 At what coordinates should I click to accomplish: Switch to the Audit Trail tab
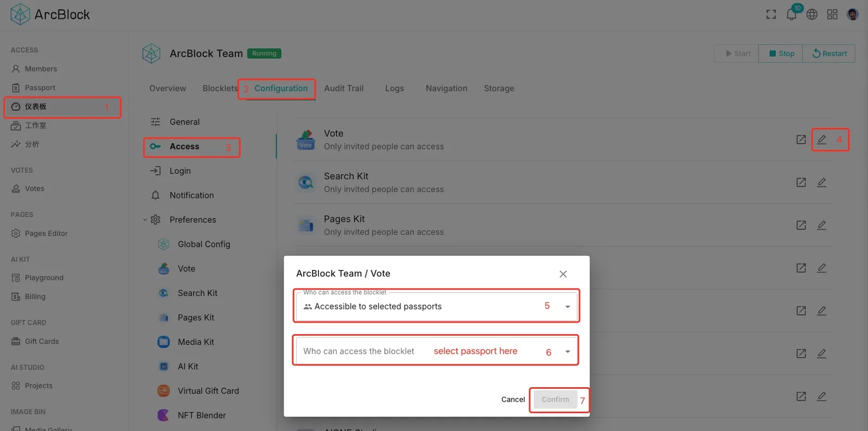(x=344, y=88)
